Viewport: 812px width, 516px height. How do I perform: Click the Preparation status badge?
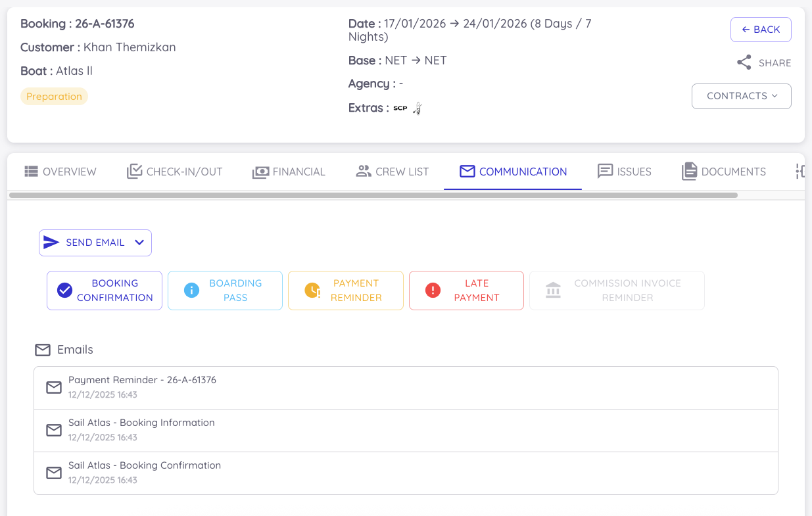pyautogui.click(x=54, y=97)
